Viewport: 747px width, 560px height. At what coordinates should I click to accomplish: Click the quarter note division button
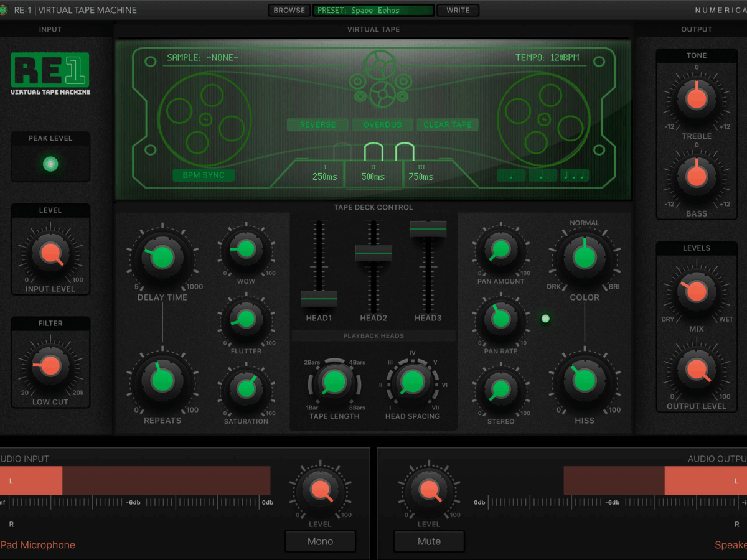pos(511,175)
